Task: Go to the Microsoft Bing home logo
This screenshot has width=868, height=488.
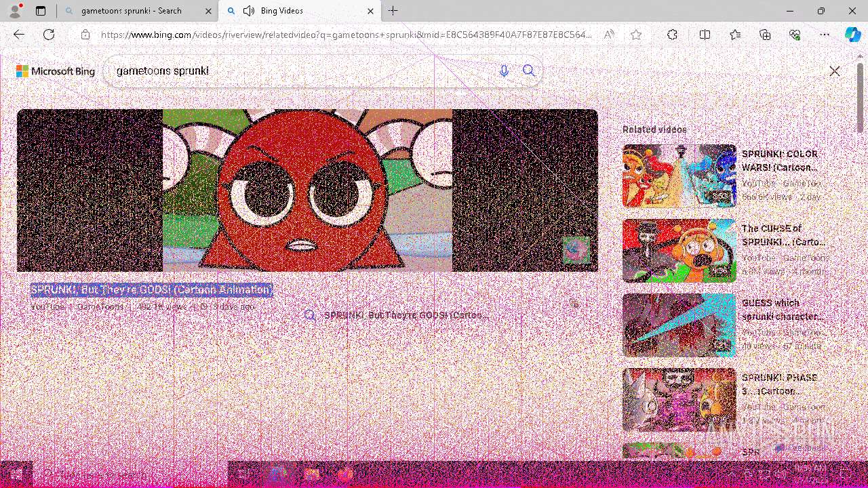Action: [56, 71]
